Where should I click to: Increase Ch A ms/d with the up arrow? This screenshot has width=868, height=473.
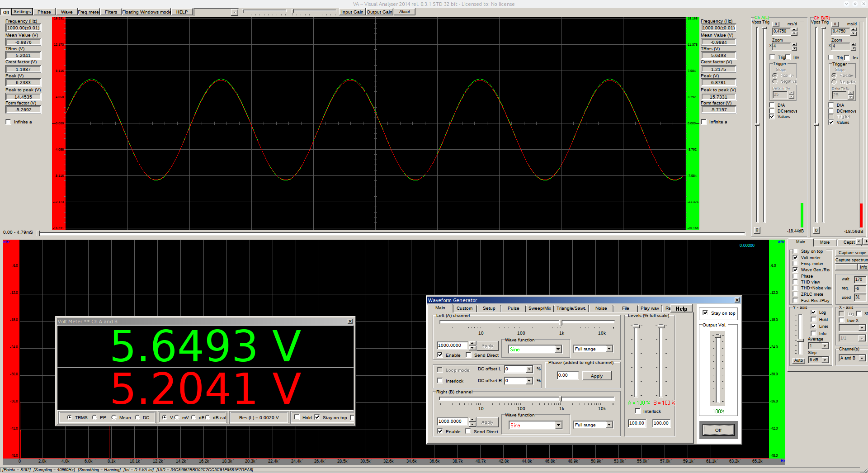point(794,29)
